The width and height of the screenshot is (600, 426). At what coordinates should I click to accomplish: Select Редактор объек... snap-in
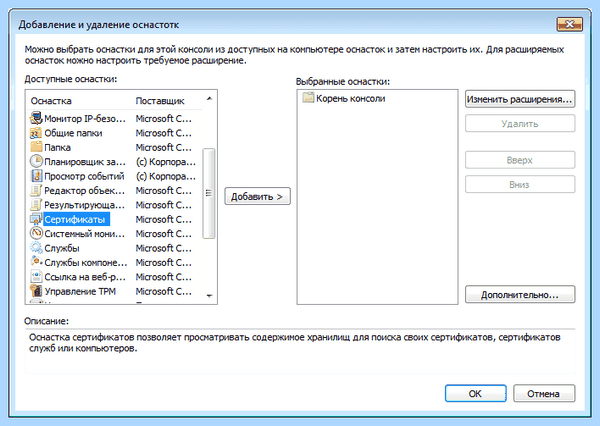pos(85,191)
